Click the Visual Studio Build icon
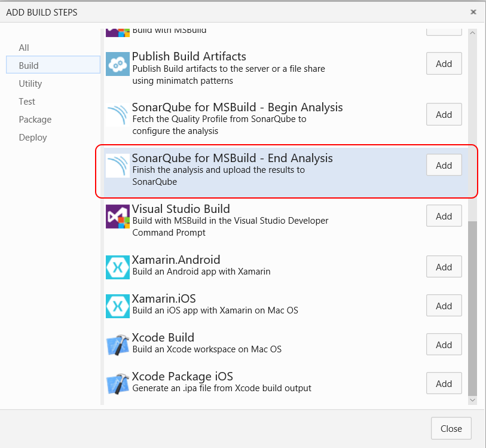Screen dimensions: 486x448 coord(118,217)
